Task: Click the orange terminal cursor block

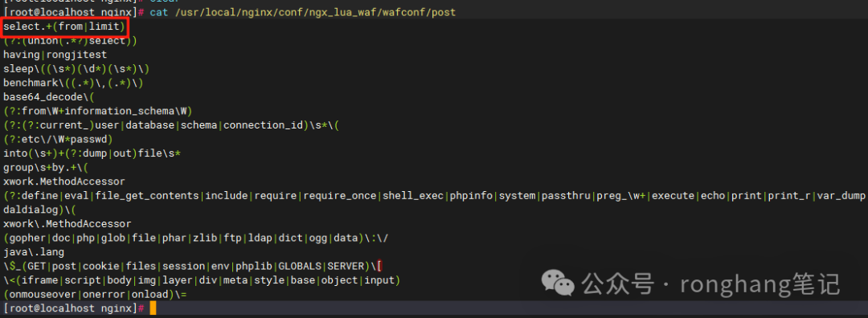Action: point(154,308)
